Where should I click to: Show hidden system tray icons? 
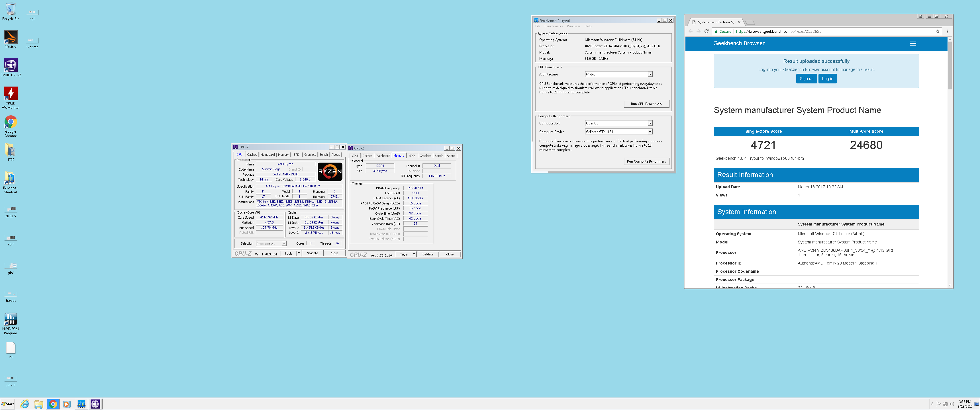[x=932, y=404]
